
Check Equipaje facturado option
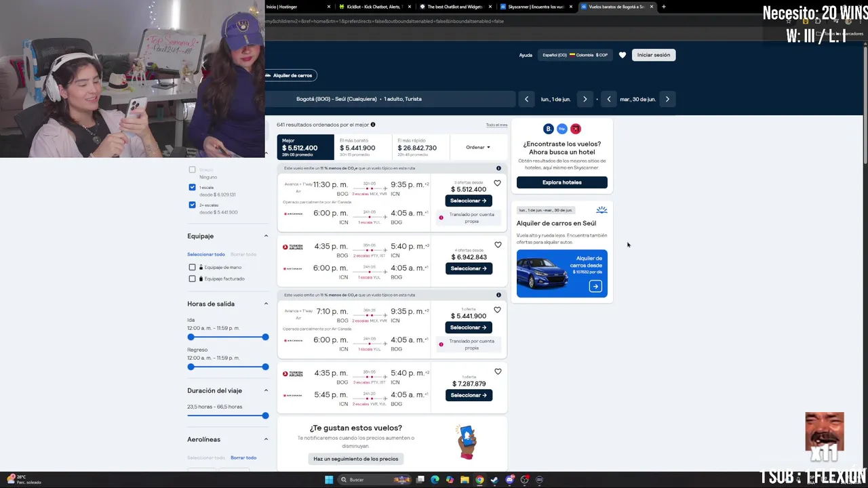(192, 279)
